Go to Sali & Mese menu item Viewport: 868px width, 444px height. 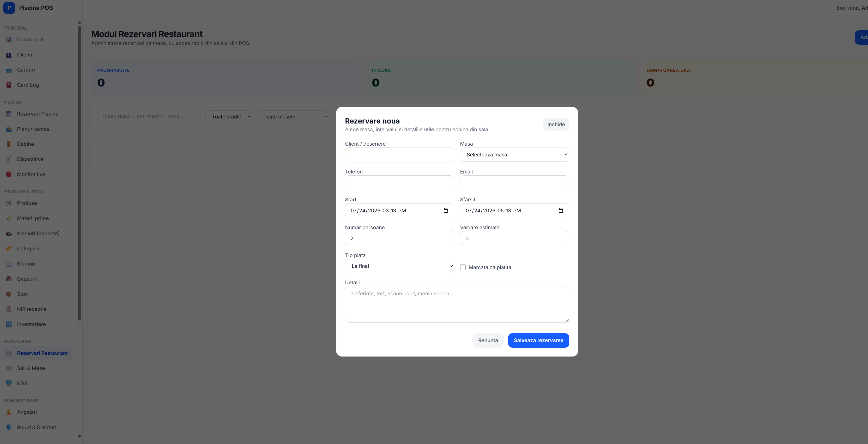(36, 369)
